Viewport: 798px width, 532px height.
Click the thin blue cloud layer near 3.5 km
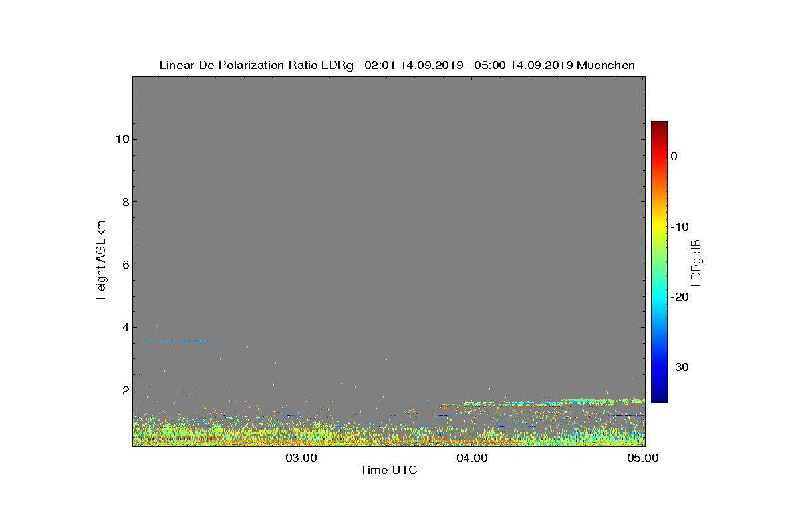point(181,341)
